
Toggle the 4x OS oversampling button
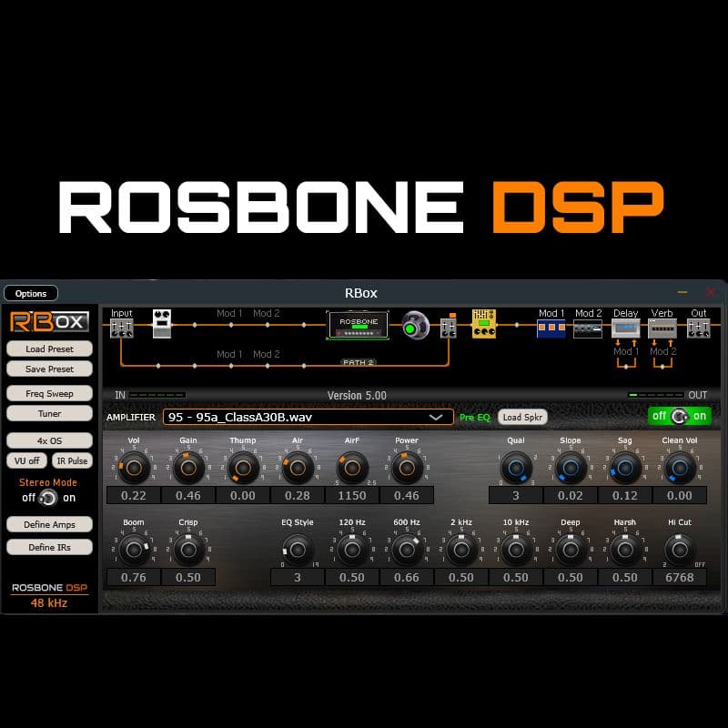tap(49, 440)
